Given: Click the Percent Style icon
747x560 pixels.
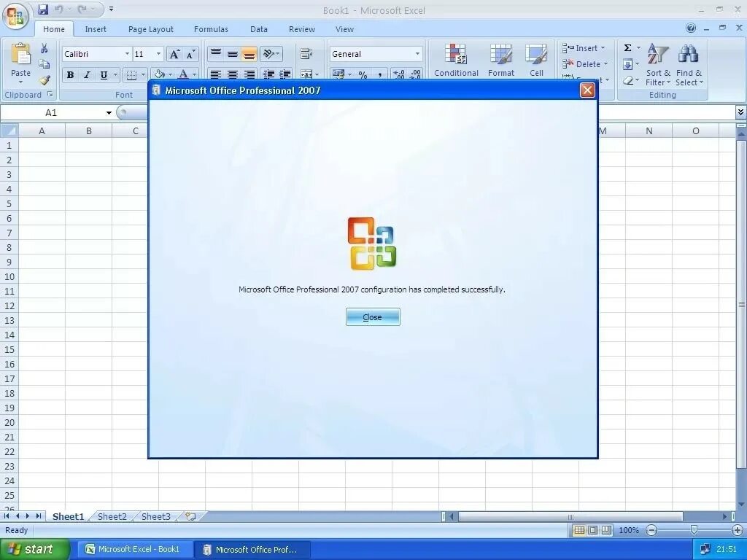Looking at the screenshot, I should (363, 74).
